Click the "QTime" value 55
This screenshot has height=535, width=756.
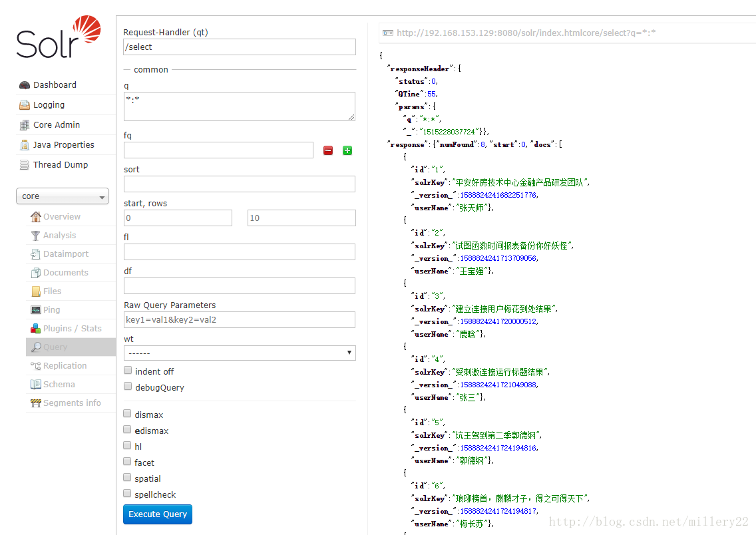point(431,94)
